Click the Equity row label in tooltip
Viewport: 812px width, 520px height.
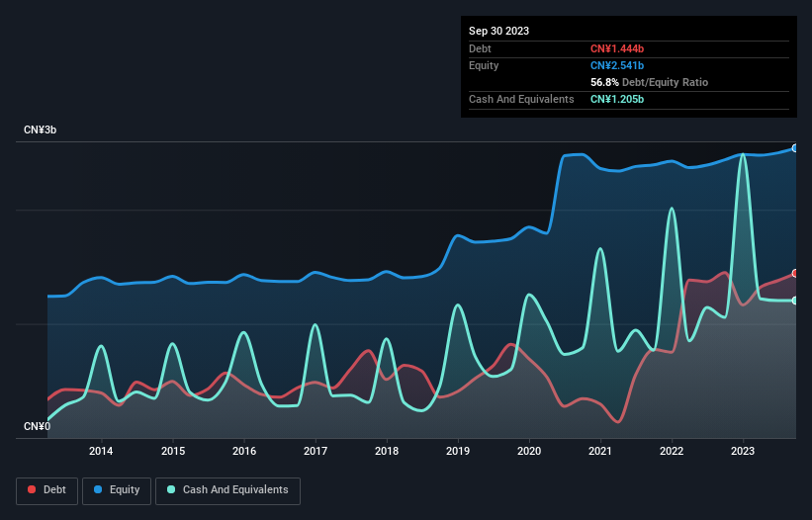[x=484, y=65]
